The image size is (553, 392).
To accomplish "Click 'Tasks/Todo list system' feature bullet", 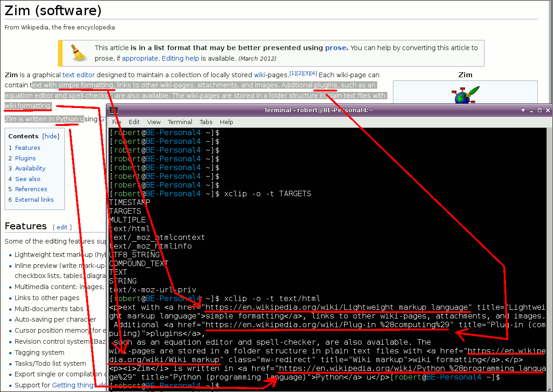I will click(51, 364).
